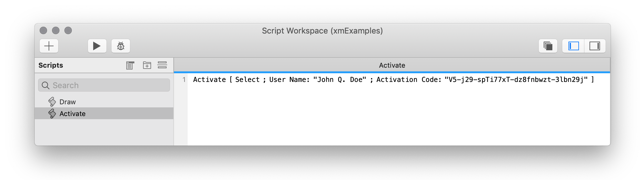Open the Script Debugger bug icon
This screenshot has width=644, height=180.
click(x=120, y=46)
